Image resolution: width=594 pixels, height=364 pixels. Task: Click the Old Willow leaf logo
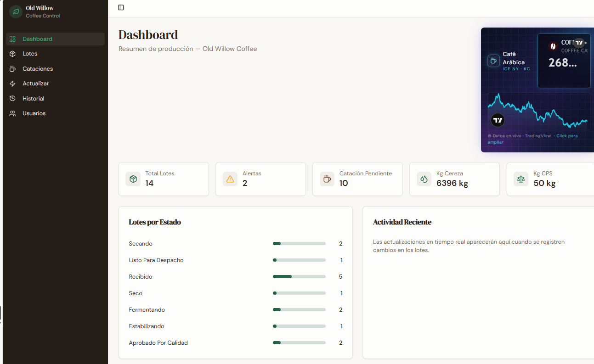coord(16,12)
